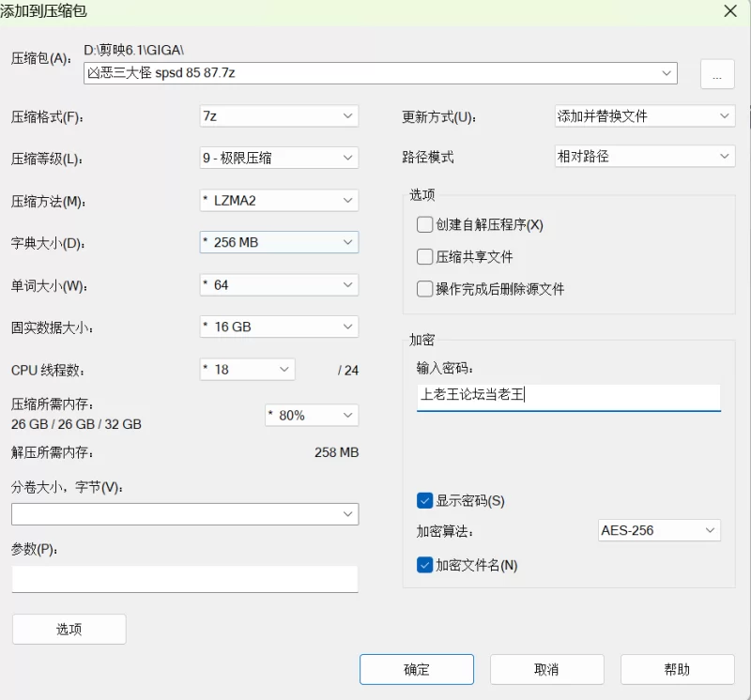Close the add to archive dialog
Viewport: 751px width, 700px height.
click(729, 10)
